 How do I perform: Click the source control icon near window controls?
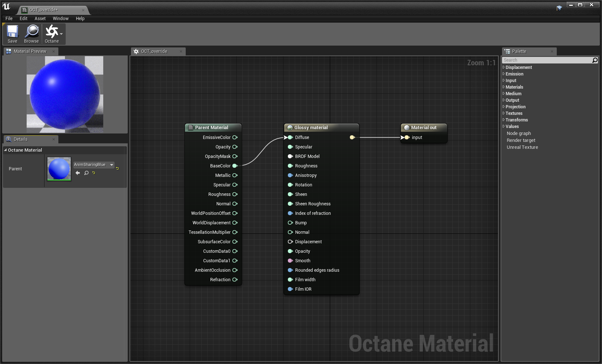point(559,8)
